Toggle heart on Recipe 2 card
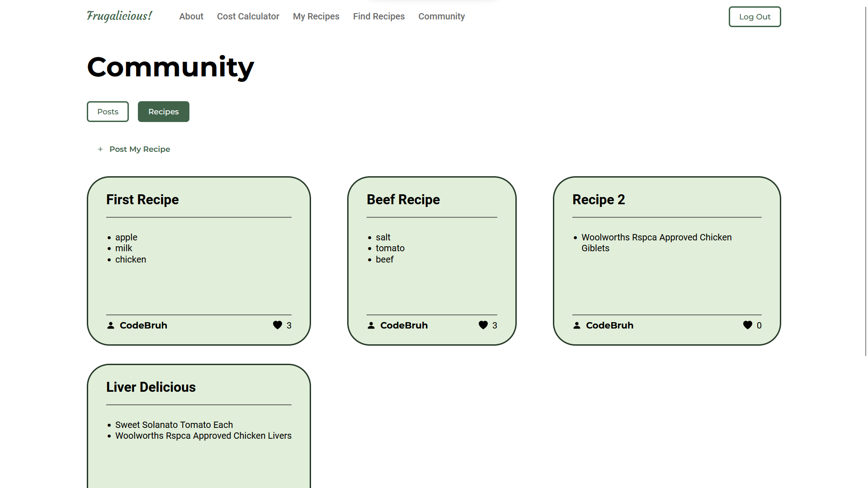The image size is (868, 488). [x=748, y=325]
